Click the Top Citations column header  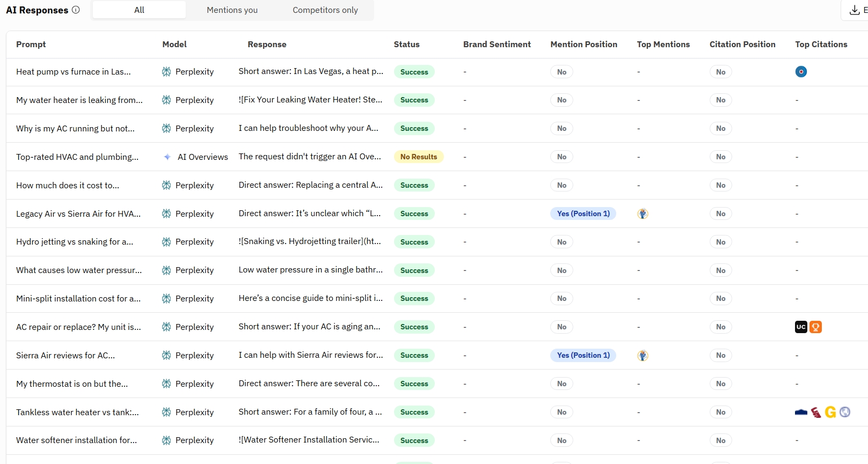[821, 45]
